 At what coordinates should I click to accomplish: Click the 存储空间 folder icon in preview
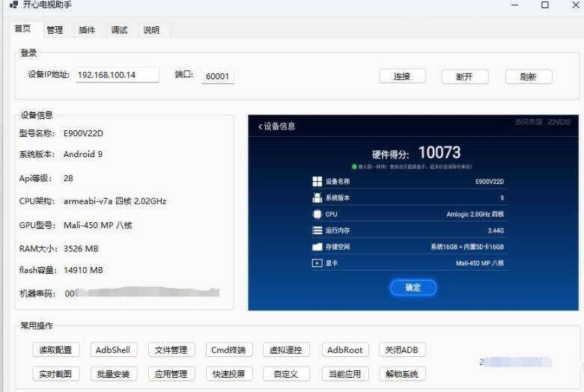pyautogui.click(x=317, y=247)
